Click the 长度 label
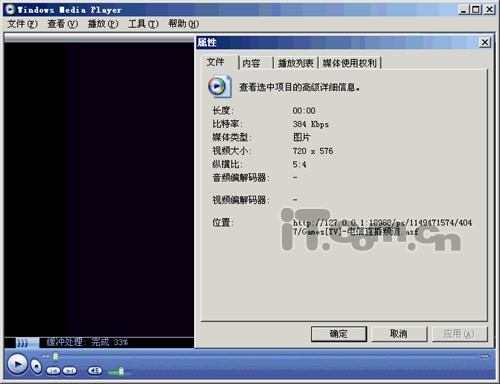Screen dimensions: 500x384 coord(223,111)
